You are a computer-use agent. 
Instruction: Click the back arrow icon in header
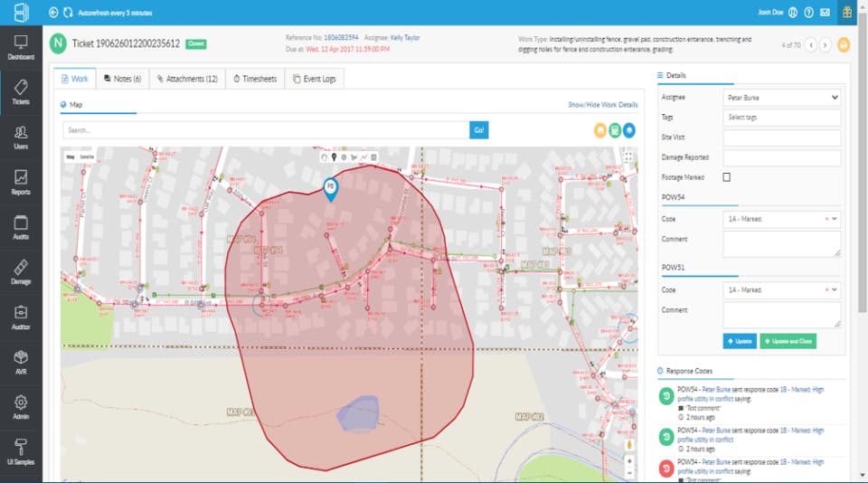[x=53, y=12]
